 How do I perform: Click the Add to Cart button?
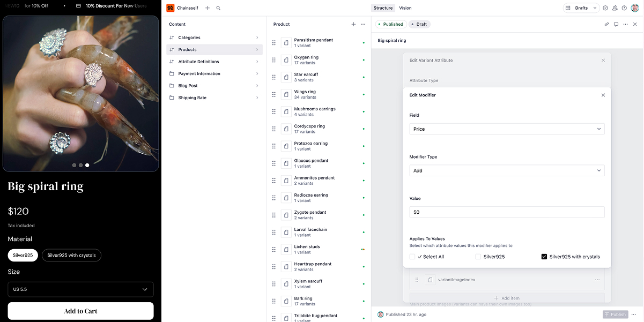tap(80, 311)
